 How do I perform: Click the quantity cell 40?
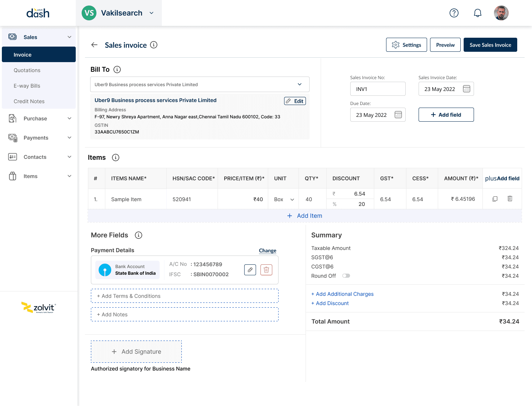pyautogui.click(x=313, y=199)
